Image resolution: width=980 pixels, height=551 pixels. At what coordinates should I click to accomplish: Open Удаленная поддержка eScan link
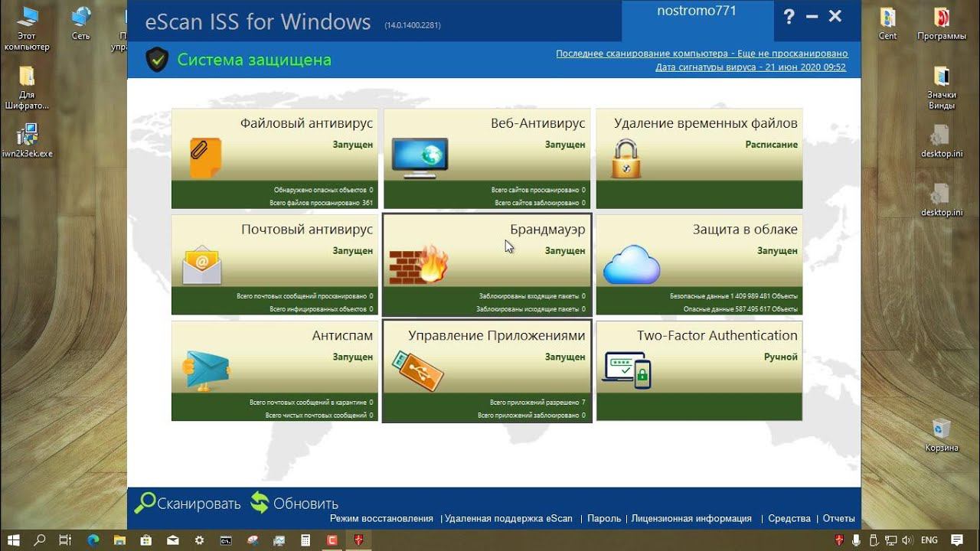pyautogui.click(x=508, y=519)
